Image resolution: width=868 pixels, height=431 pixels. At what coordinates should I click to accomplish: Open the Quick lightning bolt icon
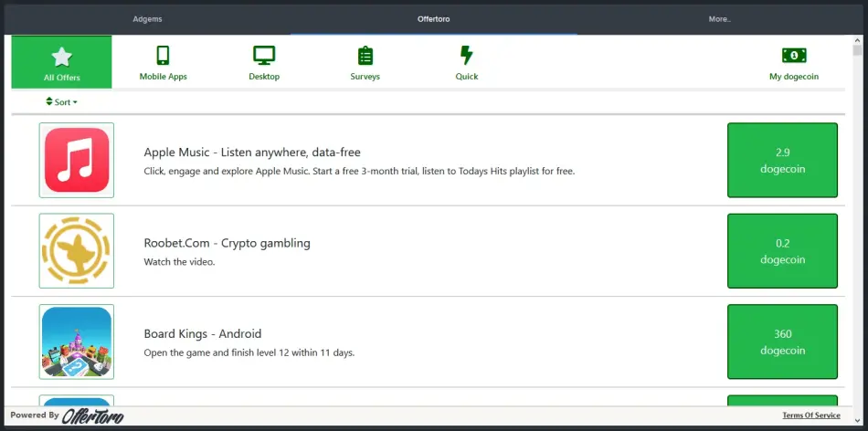click(467, 56)
